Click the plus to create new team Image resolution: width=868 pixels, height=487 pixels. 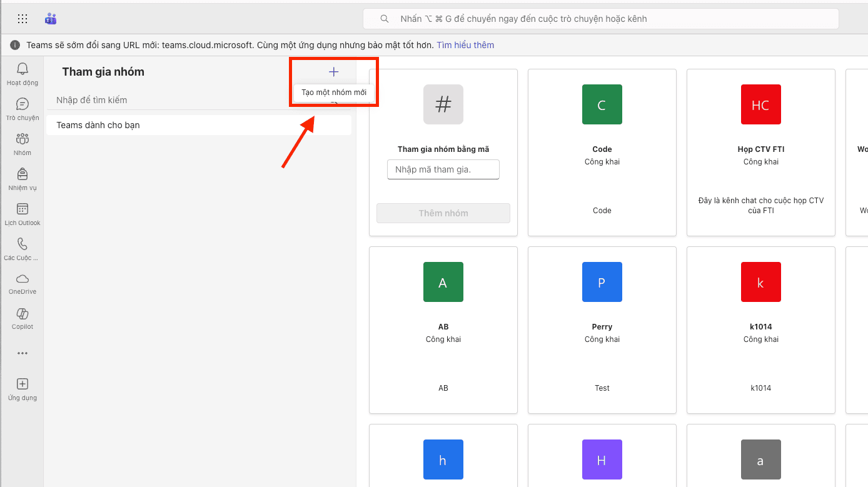(333, 72)
